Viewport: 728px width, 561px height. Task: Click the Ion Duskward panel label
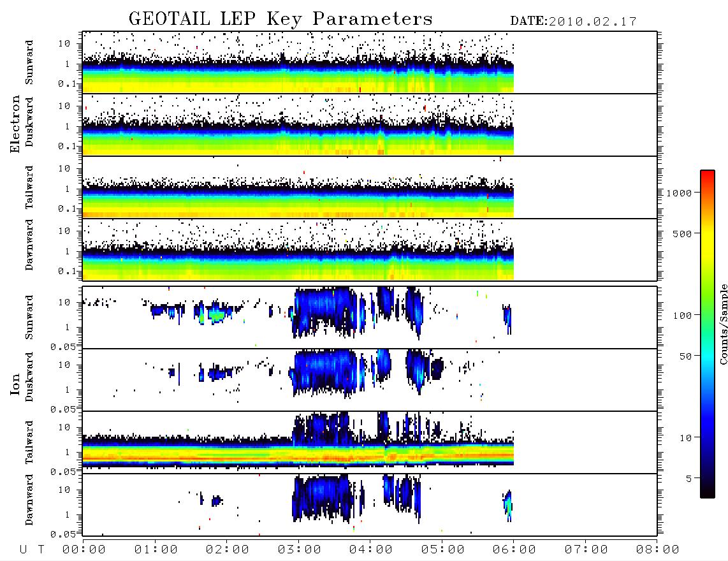click(x=29, y=377)
